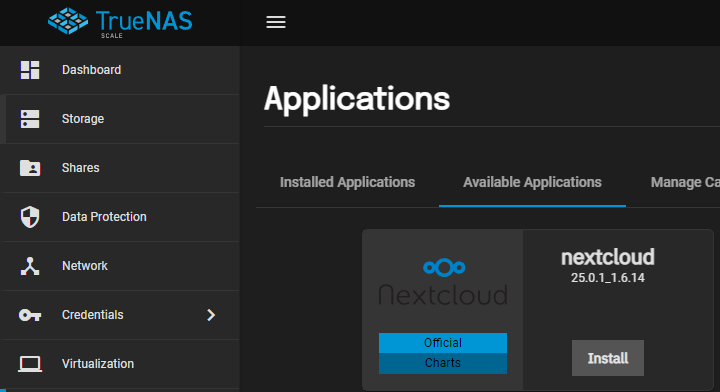Click the Credentials key icon

point(30,315)
